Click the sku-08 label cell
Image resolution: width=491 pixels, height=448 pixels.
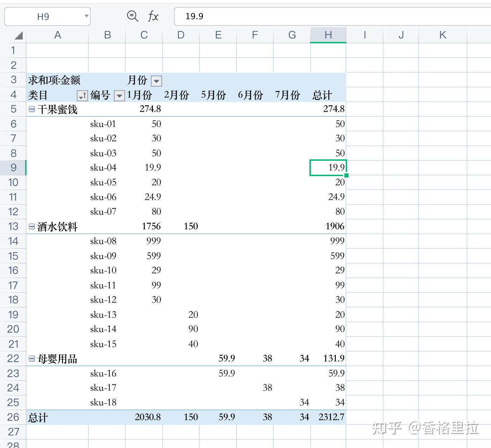(103, 241)
